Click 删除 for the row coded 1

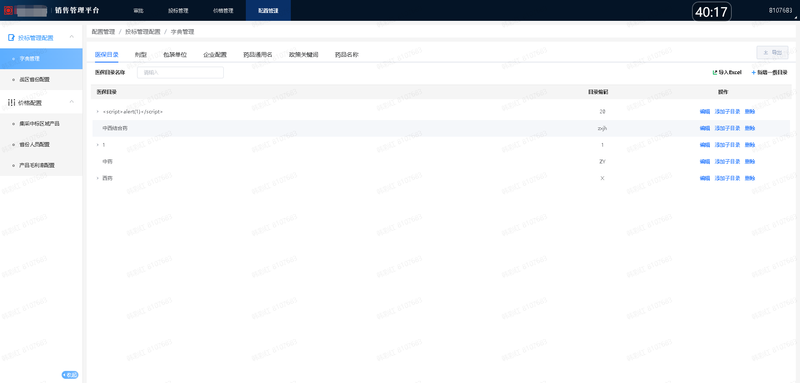point(749,145)
